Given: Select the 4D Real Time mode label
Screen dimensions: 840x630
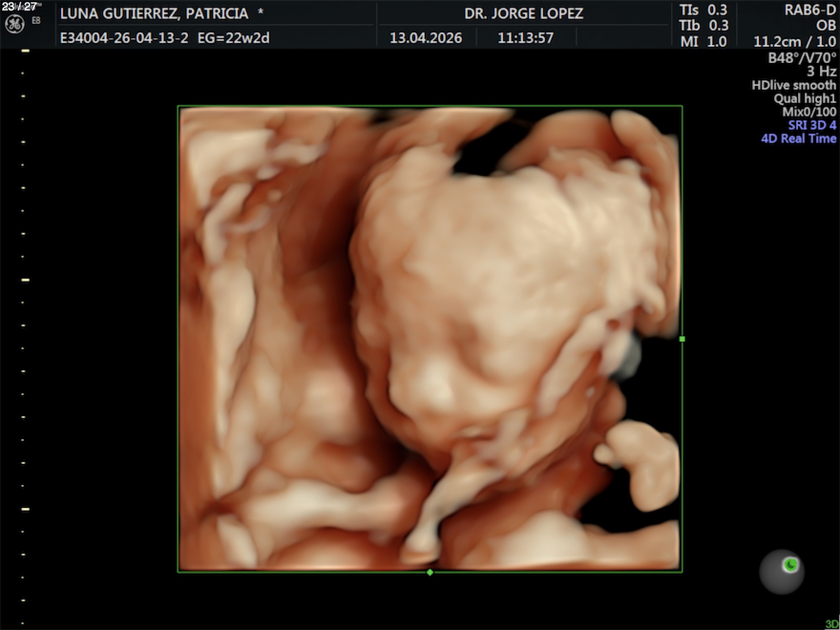Looking at the screenshot, I should (x=798, y=138).
